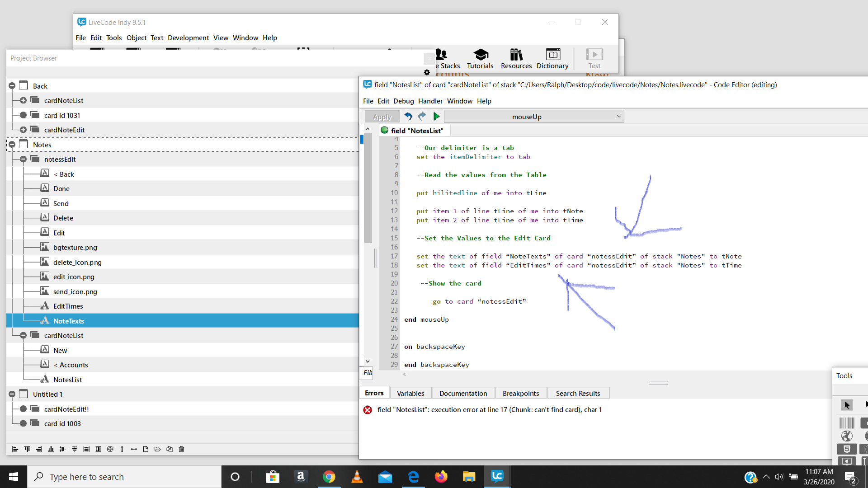This screenshot has width=868, height=488.
Task: Select the pointer tool in Tools palette
Action: pos(847,405)
